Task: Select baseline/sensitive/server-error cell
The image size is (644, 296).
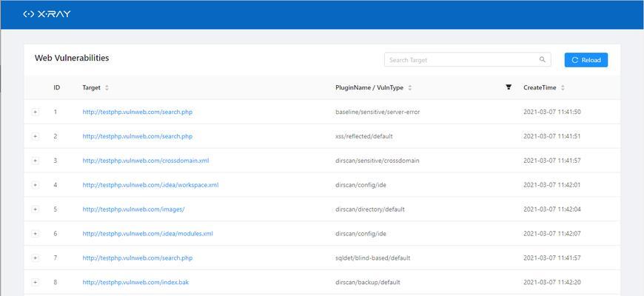Action: [x=378, y=112]
